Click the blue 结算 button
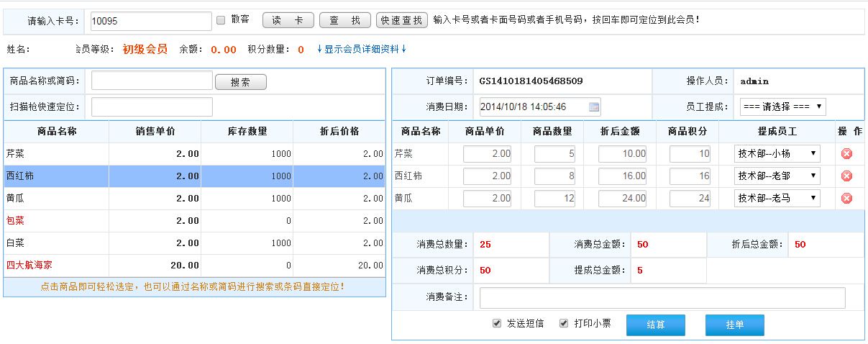Viewport: 868px width, 344px height. point(655,325)
